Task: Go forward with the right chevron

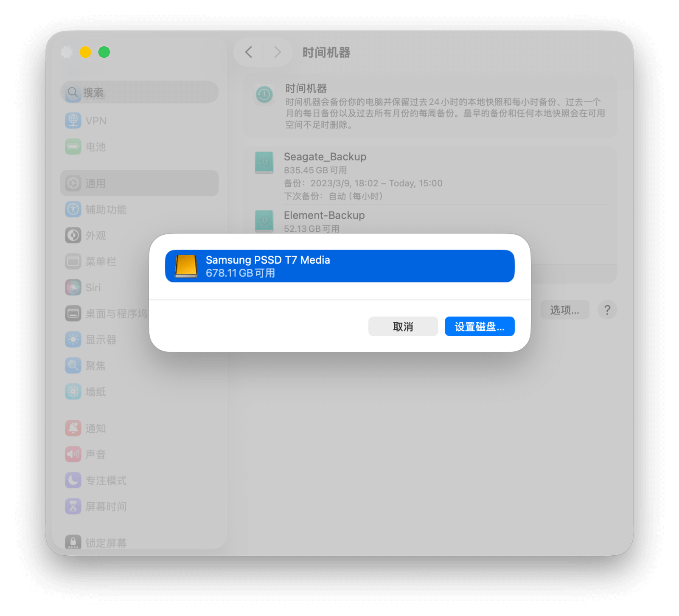Action: click(x=278, y=52)
